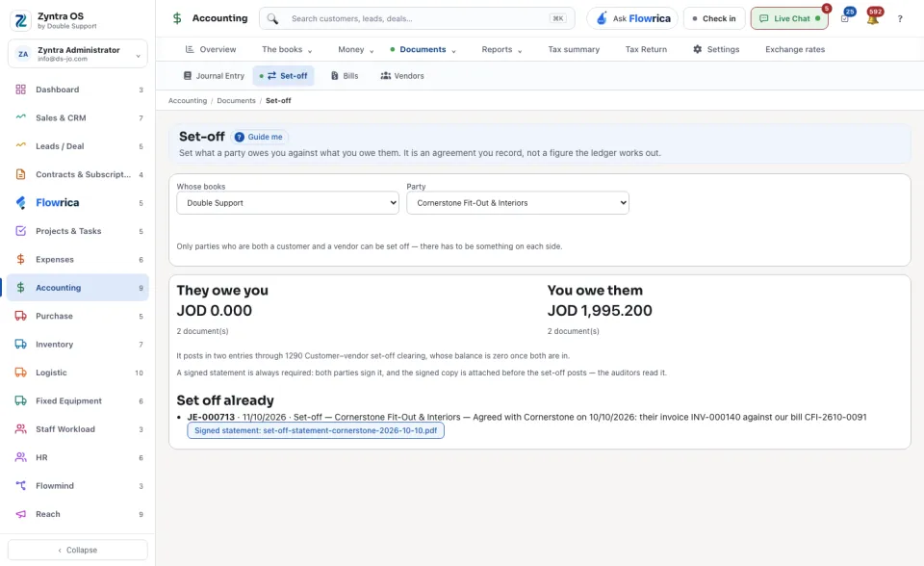Click the Projects & Tasks checkbox icon
The height and width of the screenshot is (566, 924).
pos(20,231)
